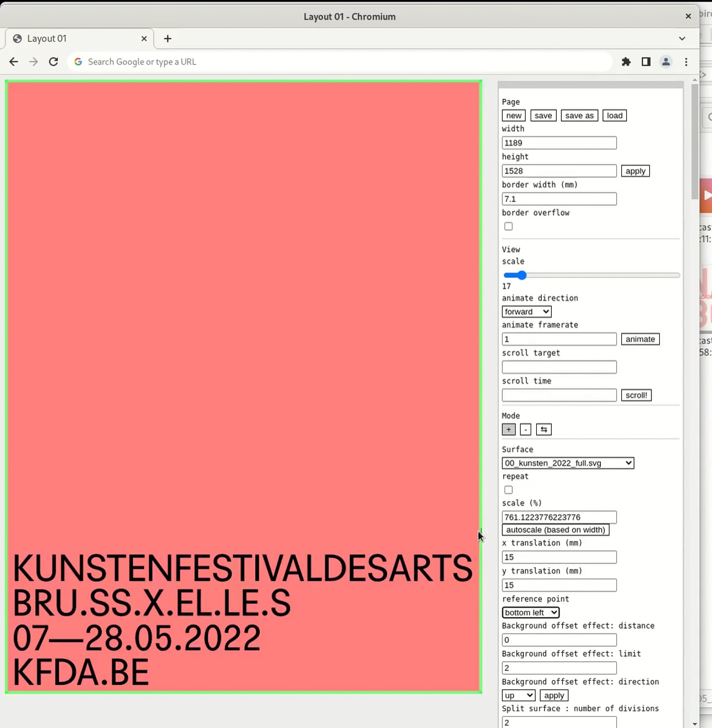
Task: Click the Page load button
Action: (615, 116)
